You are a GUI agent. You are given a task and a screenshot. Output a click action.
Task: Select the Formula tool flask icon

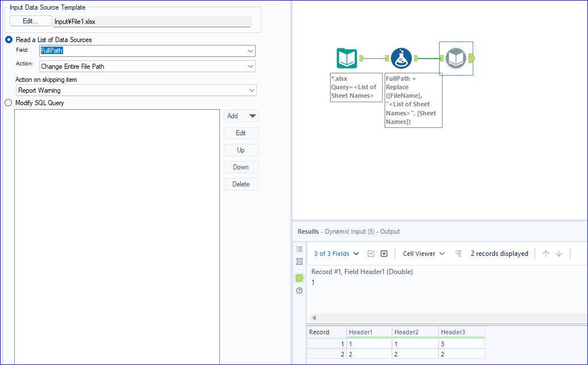(x=401, y=58)
